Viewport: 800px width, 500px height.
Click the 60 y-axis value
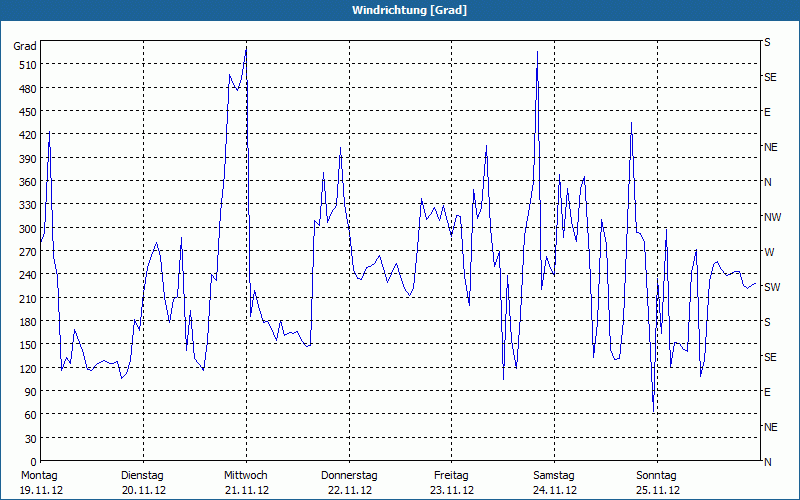click(31, 415)
